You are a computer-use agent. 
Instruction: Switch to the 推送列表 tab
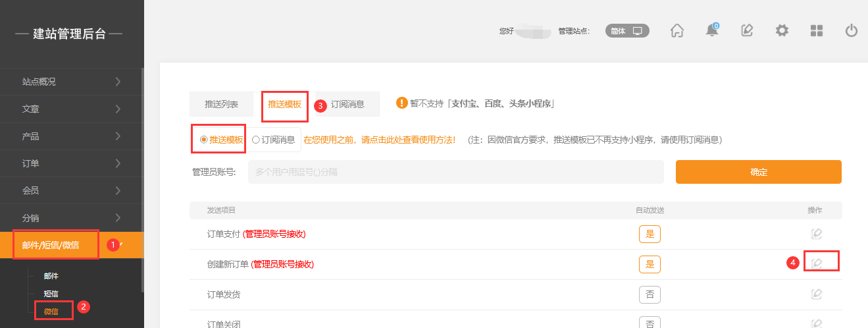coord(221,104)
